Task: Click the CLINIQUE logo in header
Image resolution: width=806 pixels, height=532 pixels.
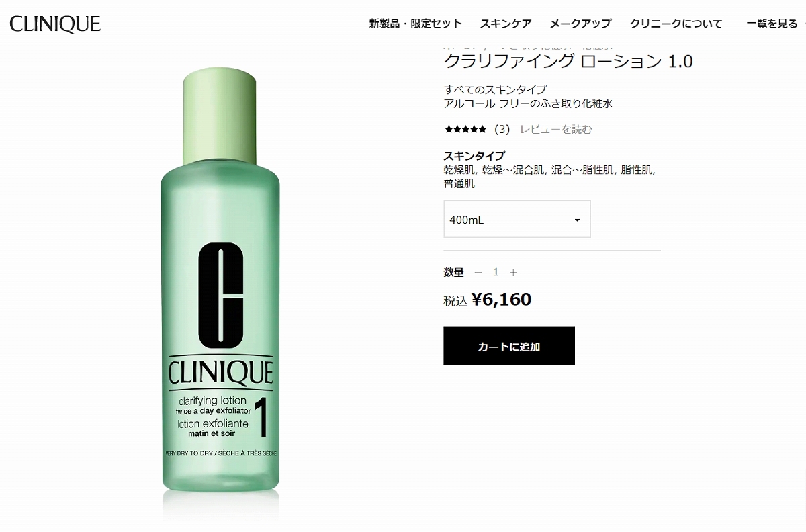Action: coord(55,24)
